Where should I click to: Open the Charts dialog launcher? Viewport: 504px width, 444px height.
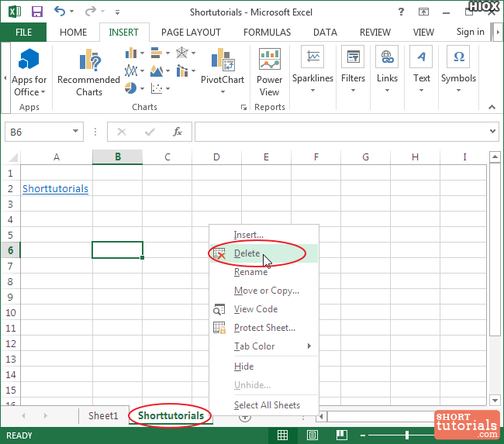pyautogui.click(x=243, y=107)
